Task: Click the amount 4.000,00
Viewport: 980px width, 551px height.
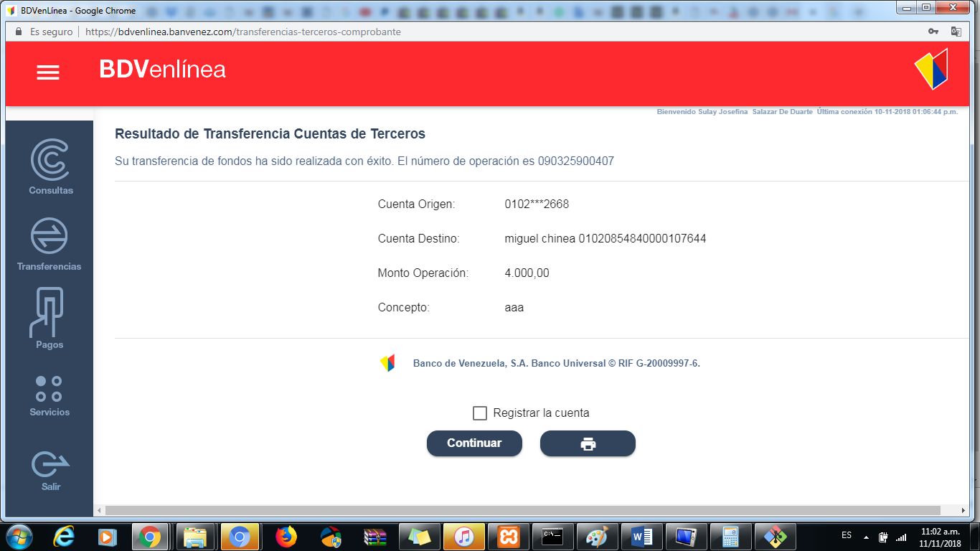Action: point(527,273)
